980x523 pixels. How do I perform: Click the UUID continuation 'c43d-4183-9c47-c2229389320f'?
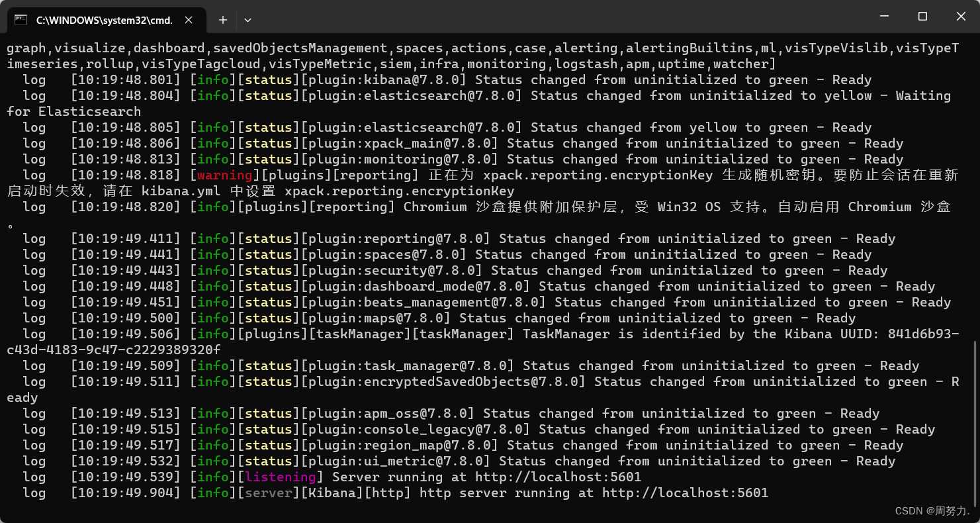113,350
